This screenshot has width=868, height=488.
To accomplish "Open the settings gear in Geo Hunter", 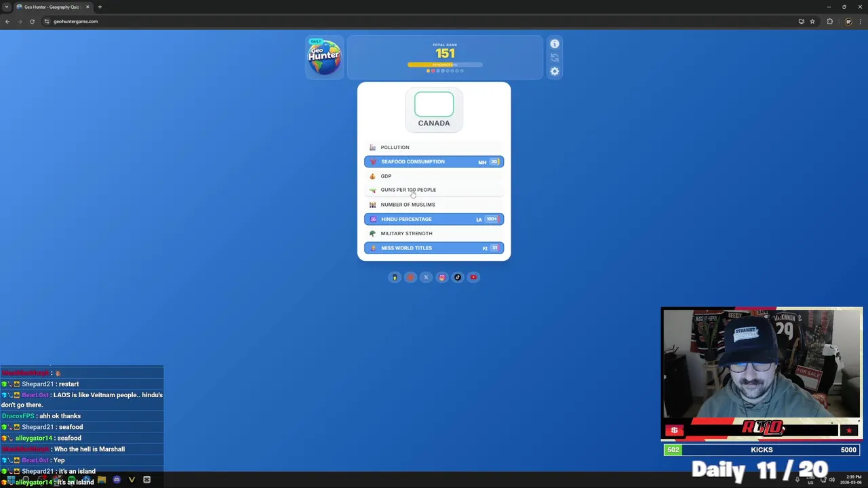I will (555, 71).
